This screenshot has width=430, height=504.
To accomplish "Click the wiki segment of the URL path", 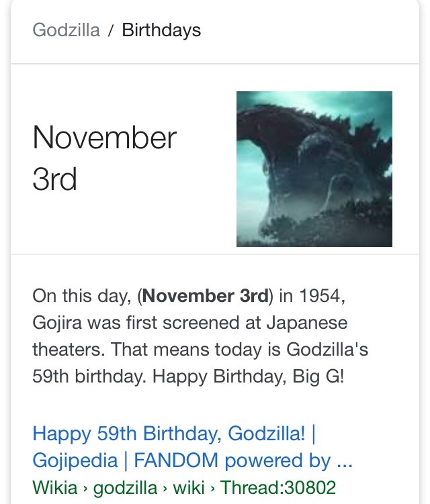I will (x=189, y=487).
